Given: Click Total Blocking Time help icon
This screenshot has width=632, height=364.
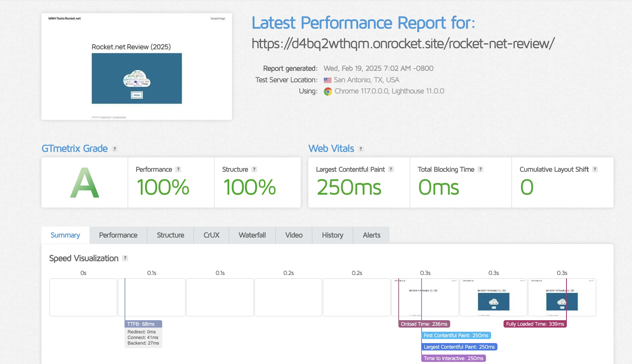Looking at the screenshot, I should (480, 169).
